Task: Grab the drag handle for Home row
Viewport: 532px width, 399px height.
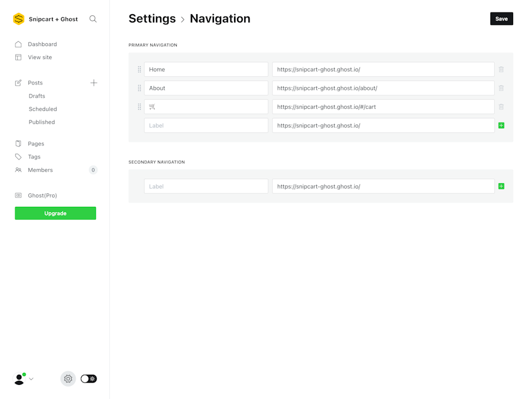Action: (x=140, y=69)
